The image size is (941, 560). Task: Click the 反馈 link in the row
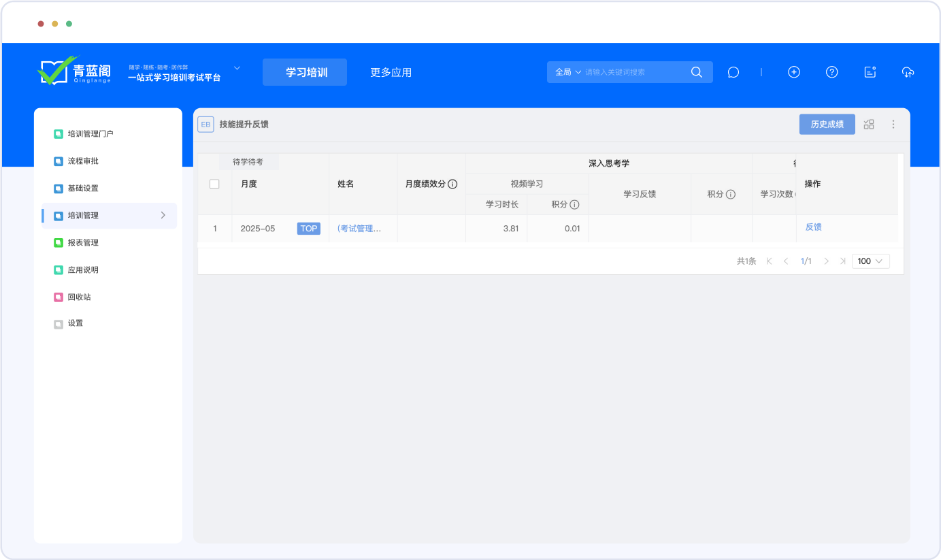click(x=813, y=227)
